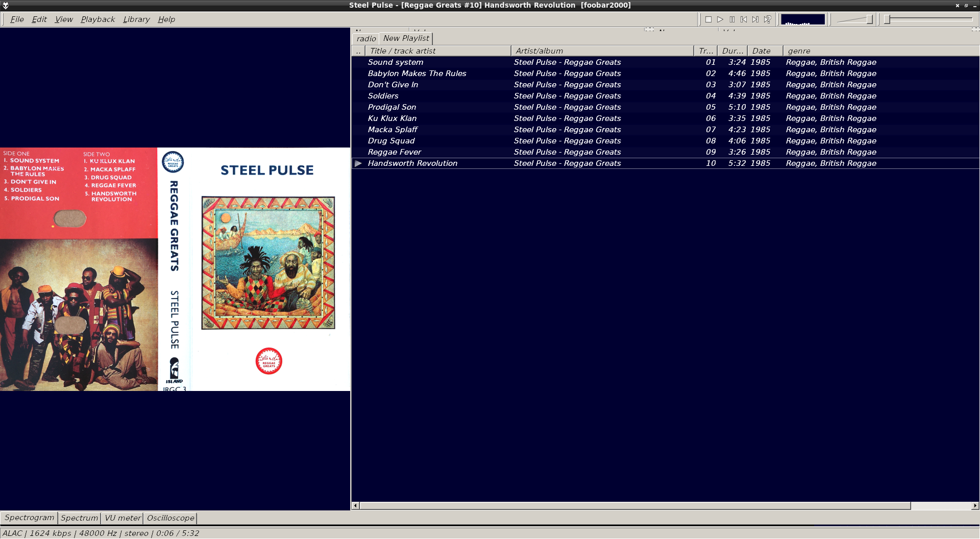Click the now-playing arrow beside Handsworth Revolution
The height and width of the screenshot is (539, 980).
358,163
